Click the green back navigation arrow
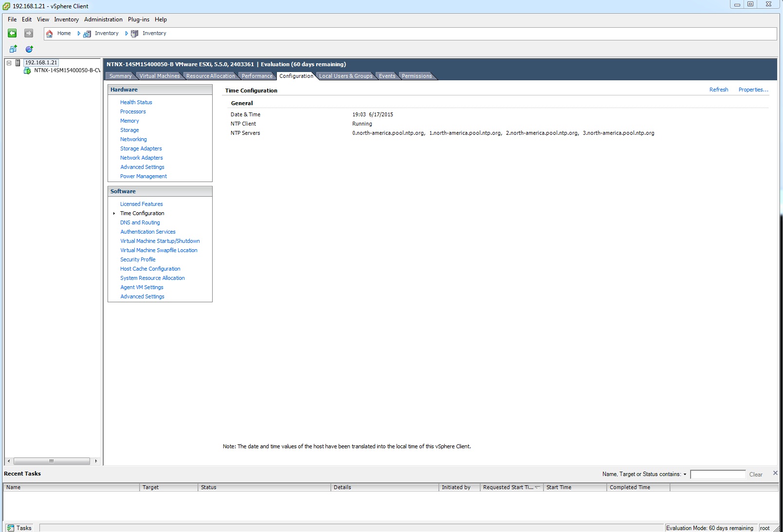The height and width of the screenshot is (532, 783). click(12, 33)
